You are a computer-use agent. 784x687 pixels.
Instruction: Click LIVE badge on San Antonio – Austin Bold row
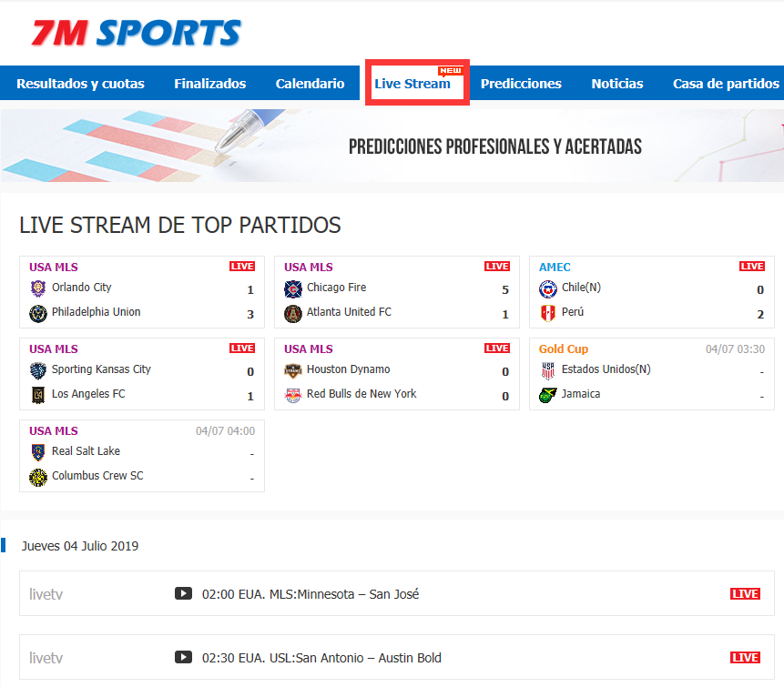745,658
